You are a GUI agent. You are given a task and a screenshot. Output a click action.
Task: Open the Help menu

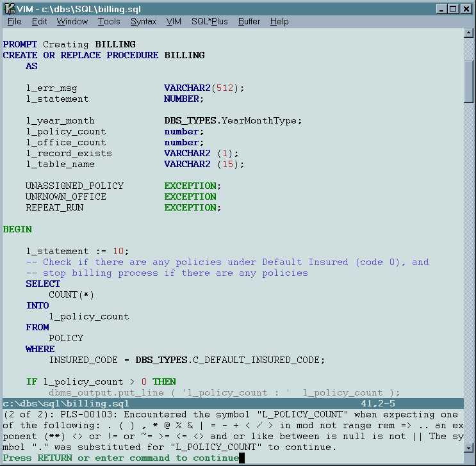point(279,21)
